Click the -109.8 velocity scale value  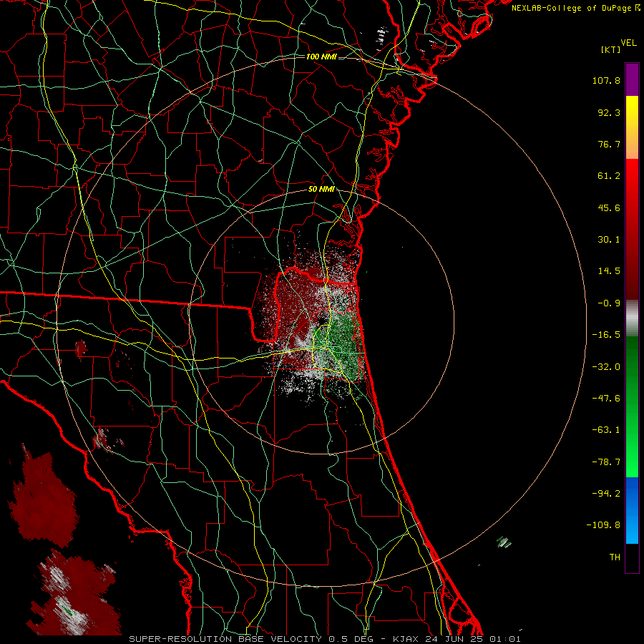pyautogui.click(x=603, y=525)
